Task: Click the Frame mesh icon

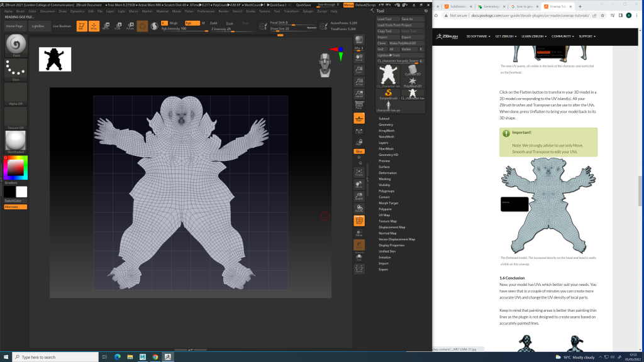Action: pyautogui.click(x=359, y=173)
